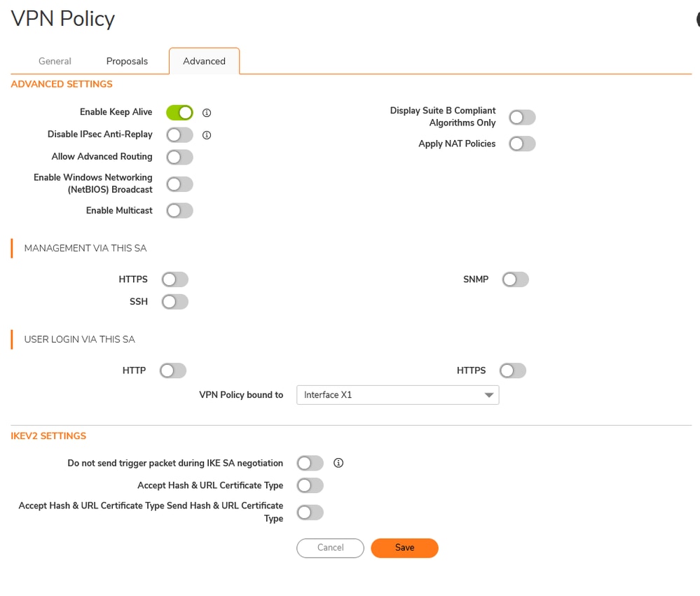
Task: Turn off Enable Keep Alive toggle
Action: point(179,112)
